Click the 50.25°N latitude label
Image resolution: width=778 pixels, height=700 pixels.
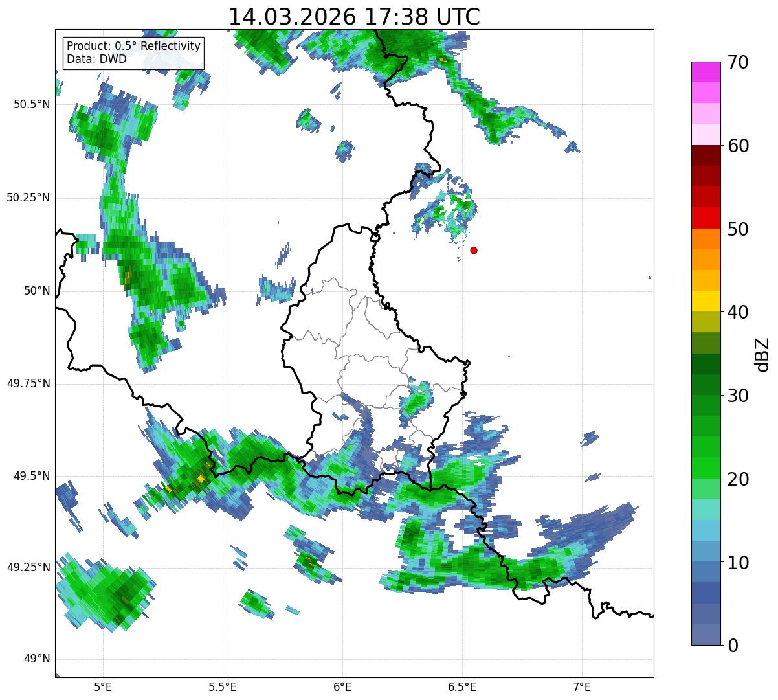(x=28, y=198)
